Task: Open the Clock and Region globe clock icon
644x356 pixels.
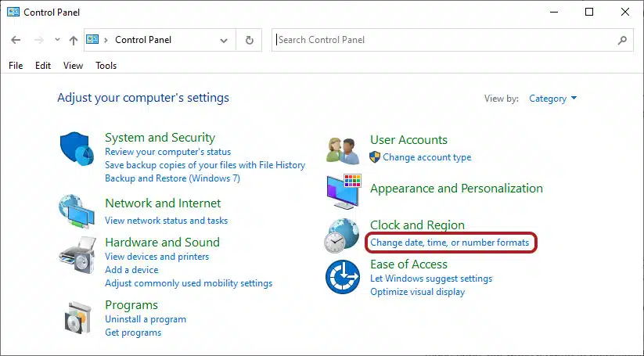Action: click(342, 236)
